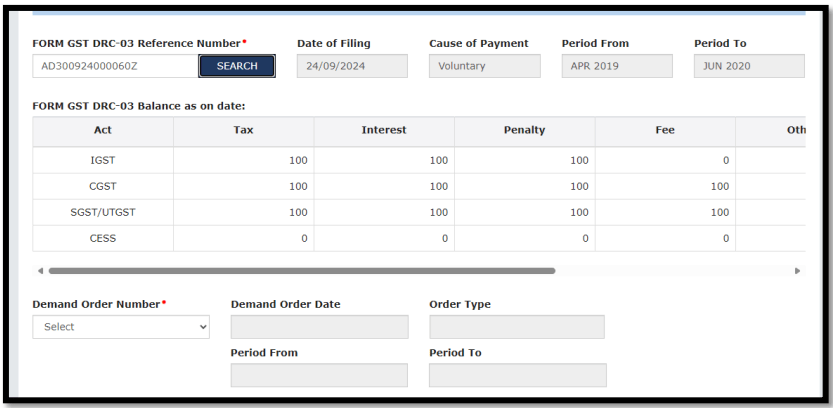Click the CESS row label
The height and width of the screenshot is (408, 833).
[103, 238]
